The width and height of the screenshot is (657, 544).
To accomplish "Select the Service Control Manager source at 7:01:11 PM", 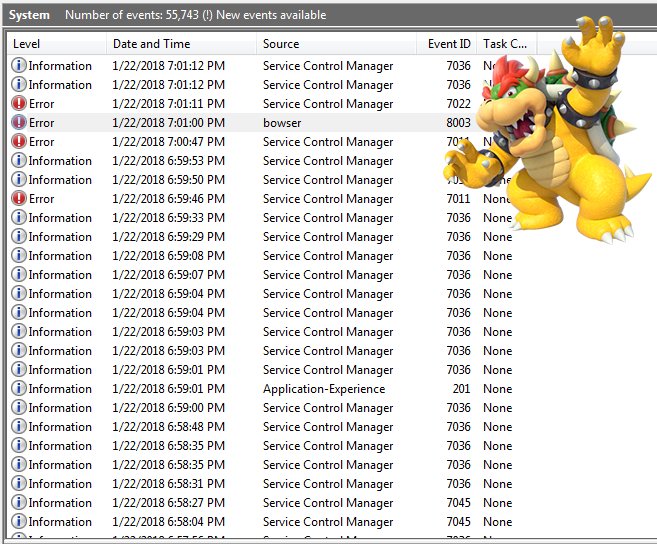I will pyautogui.click(x=328, y=104).
